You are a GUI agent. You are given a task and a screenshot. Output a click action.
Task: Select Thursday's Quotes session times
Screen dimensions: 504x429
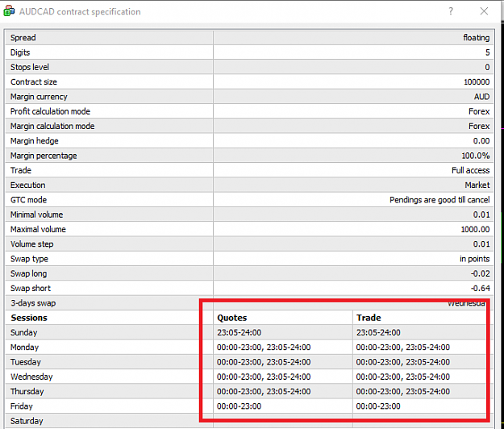[x=264, y=392]
